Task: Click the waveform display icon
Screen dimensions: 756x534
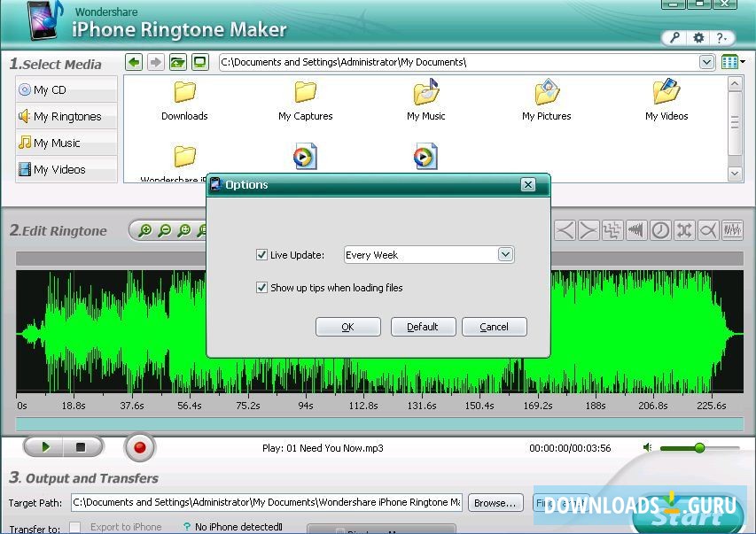Action: click(732, 230)
